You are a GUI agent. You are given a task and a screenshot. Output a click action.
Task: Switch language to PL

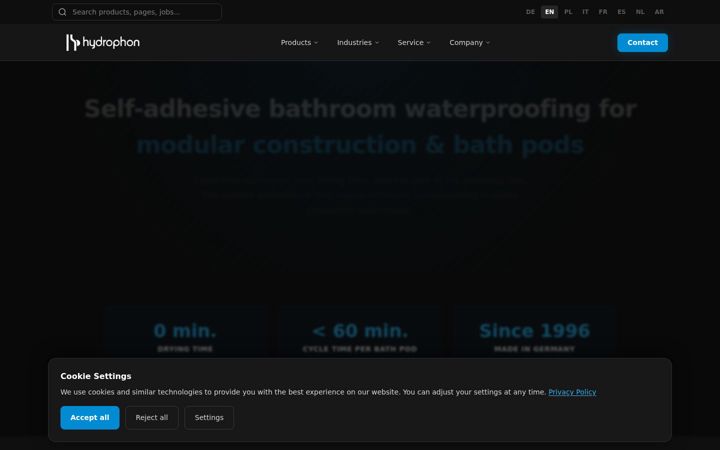pos(568,12)
